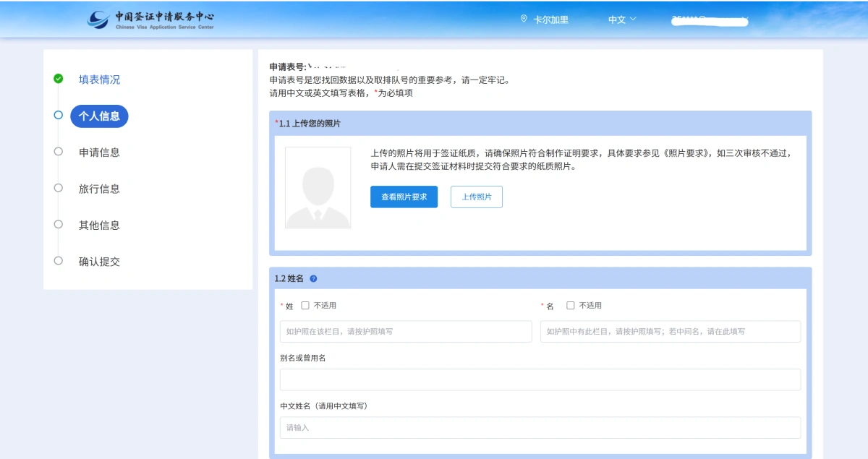Check the 不适用 box for 名
868x459 pixels.
point(571,306)
